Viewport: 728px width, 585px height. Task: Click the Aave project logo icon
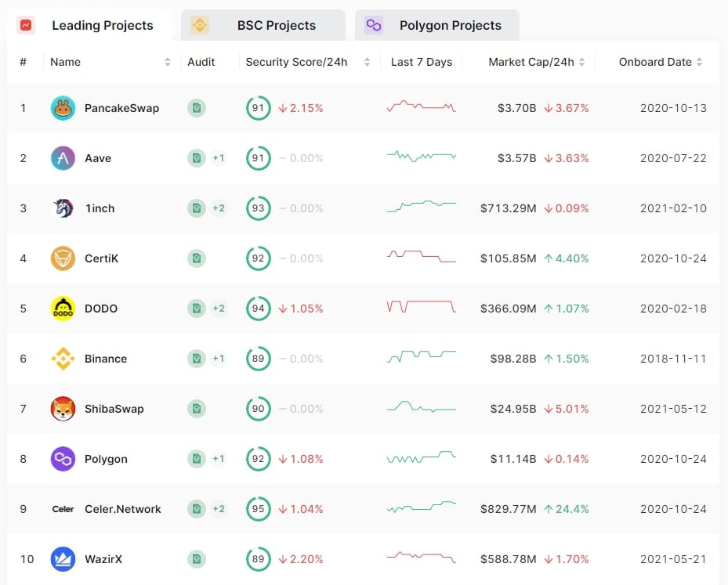63,158
